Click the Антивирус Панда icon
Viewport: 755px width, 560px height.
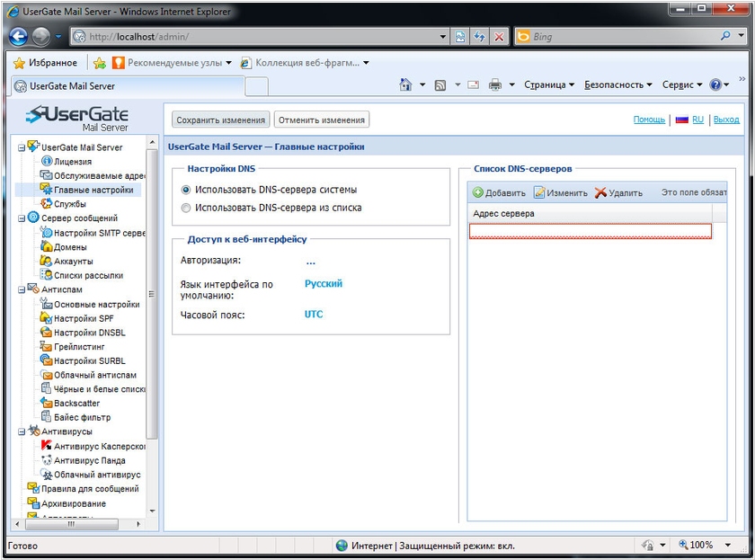(x=47, y=459)
